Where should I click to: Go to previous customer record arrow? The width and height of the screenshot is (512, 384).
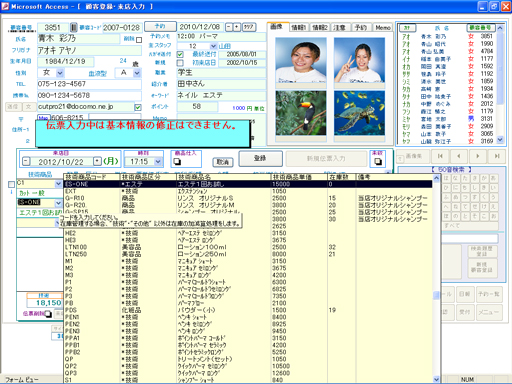point(459,156)
